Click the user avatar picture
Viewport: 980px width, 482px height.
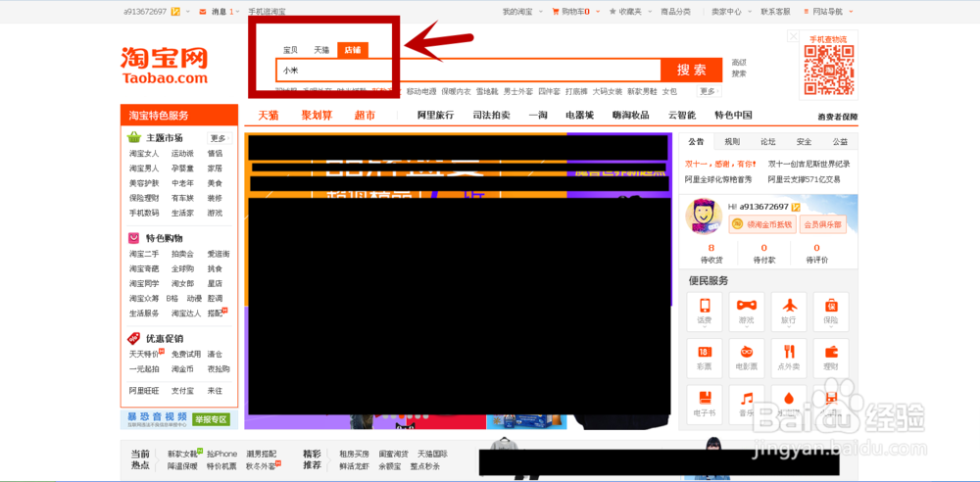pos(705,217)
